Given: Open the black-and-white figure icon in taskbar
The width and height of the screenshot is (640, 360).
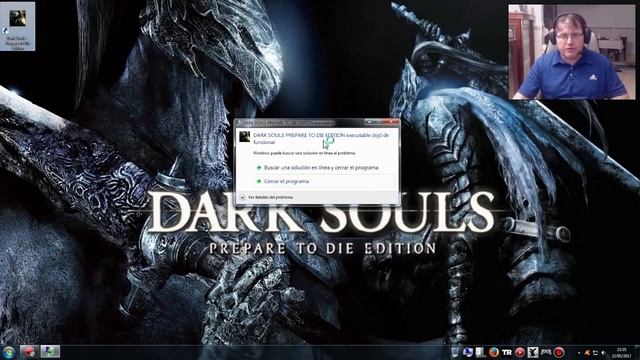Looking at the screenshot, I should (533, 352).
